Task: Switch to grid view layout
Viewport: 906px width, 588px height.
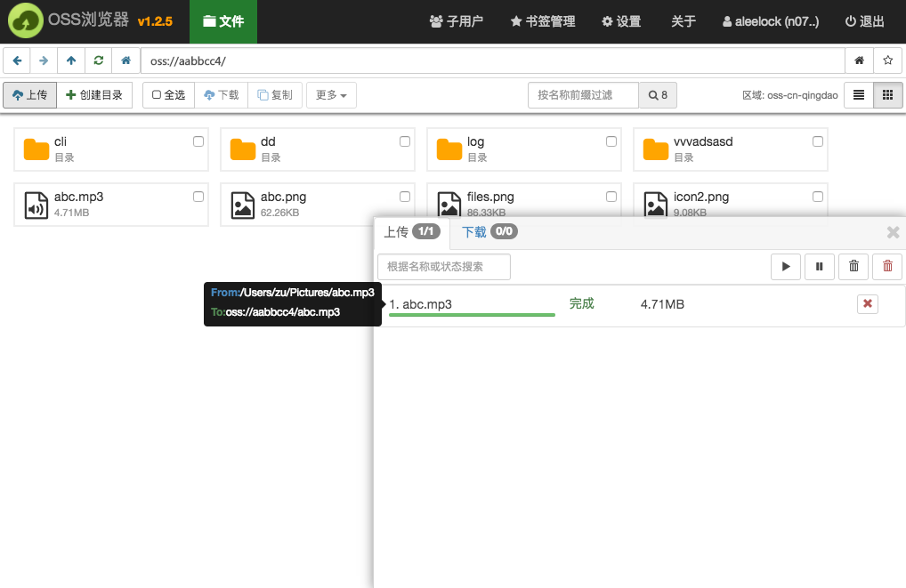Action: click(x=887, y=94)
